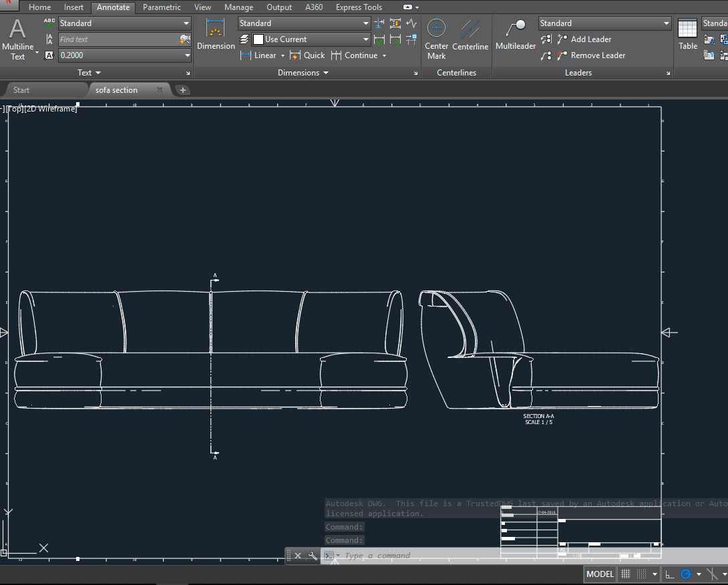The width and height of the screenshot is (728, 585).
Task: Click Add Leader button
Action: [x=584, y=39]
